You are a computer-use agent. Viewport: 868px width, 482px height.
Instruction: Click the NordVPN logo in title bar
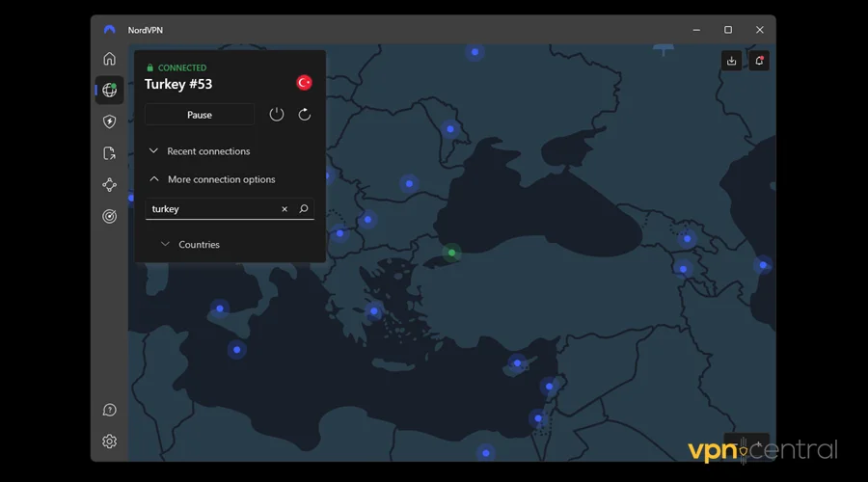point(110,30)
